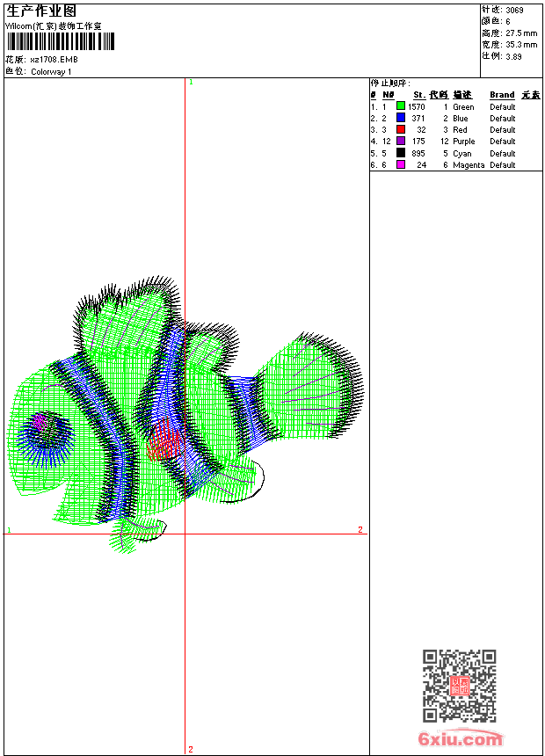The height and width of the screenshot is (756, 545).
Task: Select the Cyan description text
Action: (x=462, y=154)
